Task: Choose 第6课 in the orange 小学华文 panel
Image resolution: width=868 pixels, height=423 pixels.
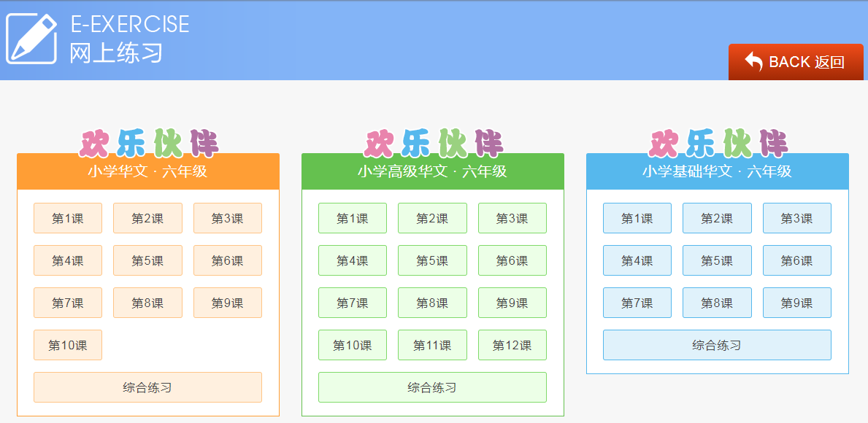Action: tap(227, 261)
